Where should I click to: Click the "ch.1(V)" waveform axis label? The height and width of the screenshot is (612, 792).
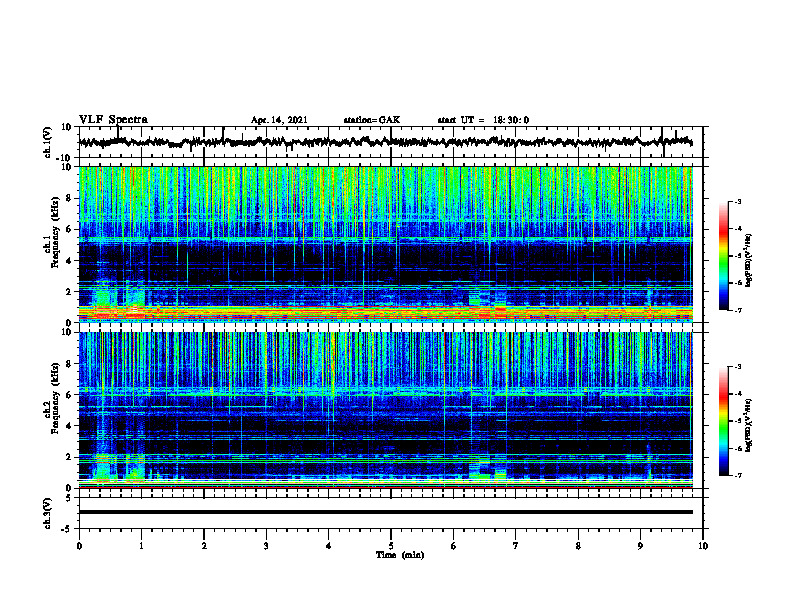coord(48,142)
